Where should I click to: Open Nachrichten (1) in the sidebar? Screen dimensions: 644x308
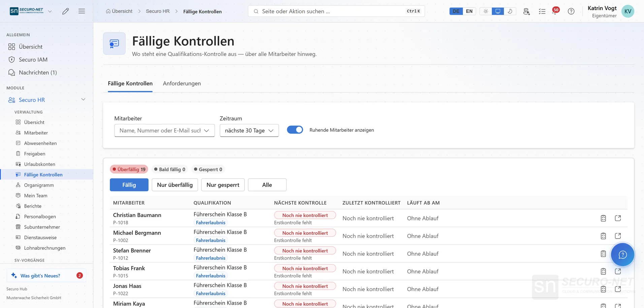click(x=38, y=72)
